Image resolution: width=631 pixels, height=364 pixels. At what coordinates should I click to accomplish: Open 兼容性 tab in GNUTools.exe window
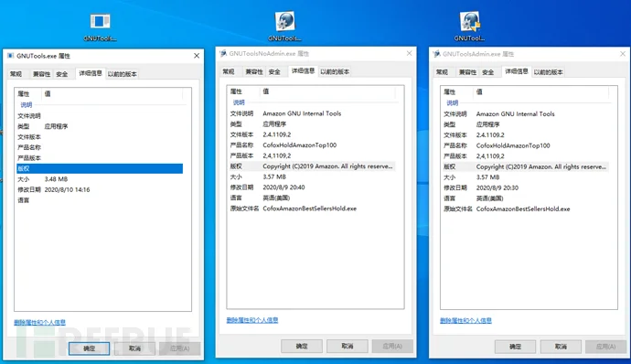[x=41, y=74]
